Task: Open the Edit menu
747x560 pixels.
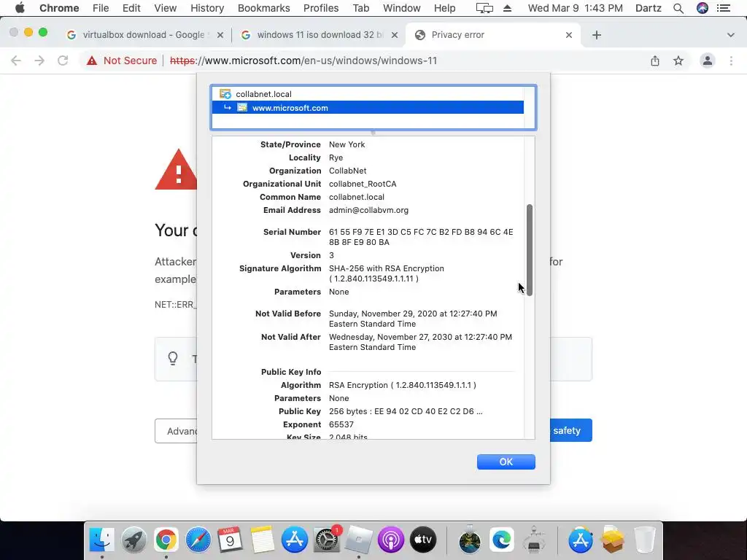Action: 131,8
